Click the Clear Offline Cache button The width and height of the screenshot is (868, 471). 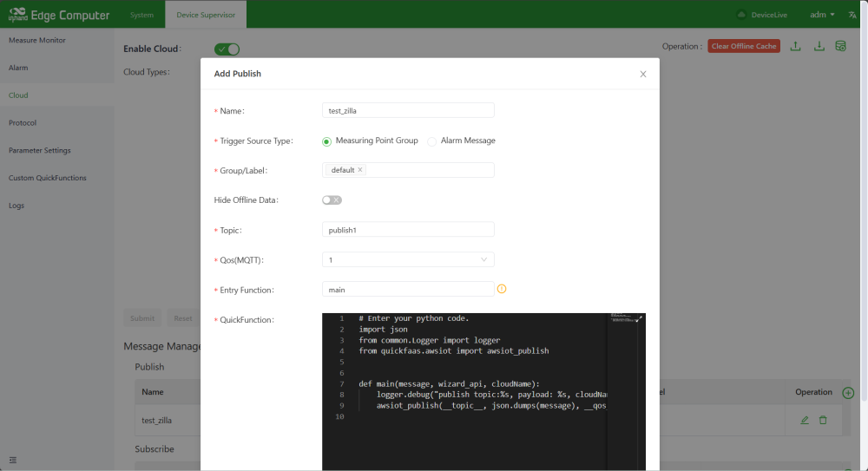(x=744, y=46)
